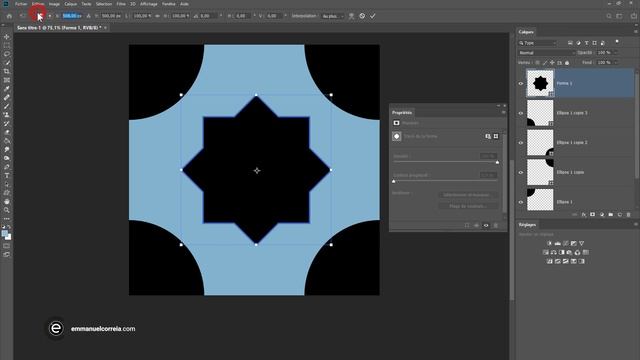Delete mask with Propriétés panel trash icon
This screenshot has width=640, height=360.
pyautogui.click(x=496, y=225)
